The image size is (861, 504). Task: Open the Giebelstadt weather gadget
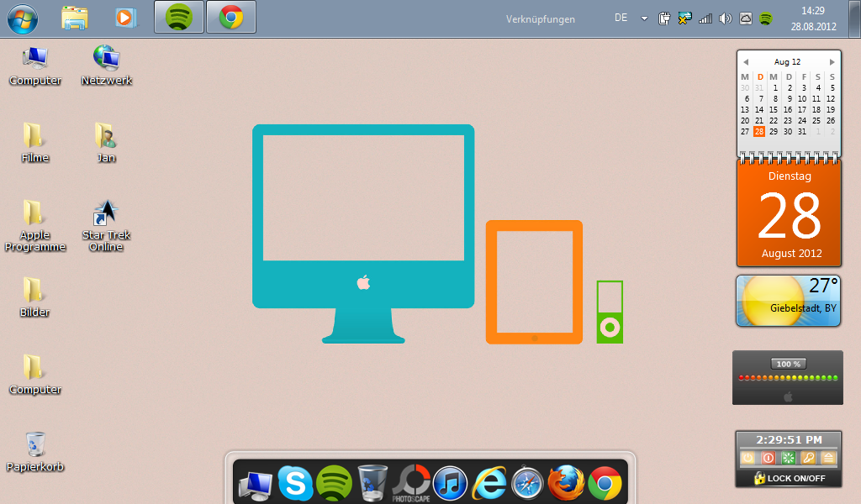[789, 301]
